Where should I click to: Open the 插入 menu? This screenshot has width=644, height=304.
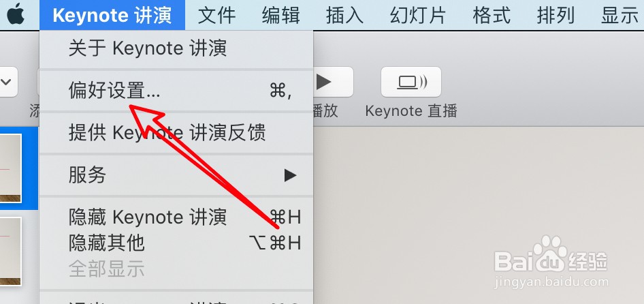344,15
